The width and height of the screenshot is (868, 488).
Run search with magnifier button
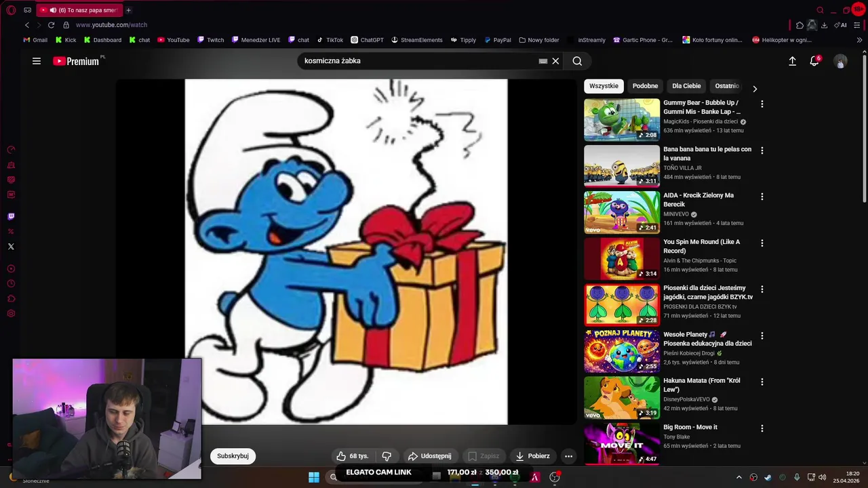[x=577, y=61]
